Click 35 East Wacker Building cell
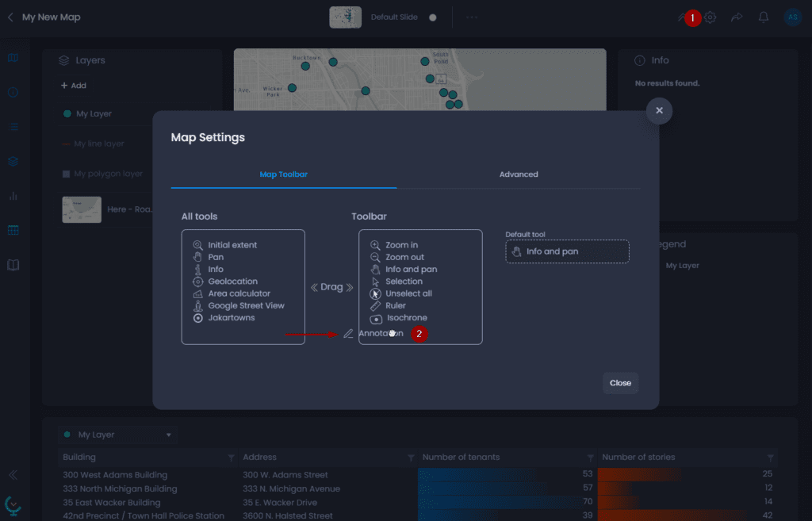The image size is (812, 521). (x=111, y=503)
